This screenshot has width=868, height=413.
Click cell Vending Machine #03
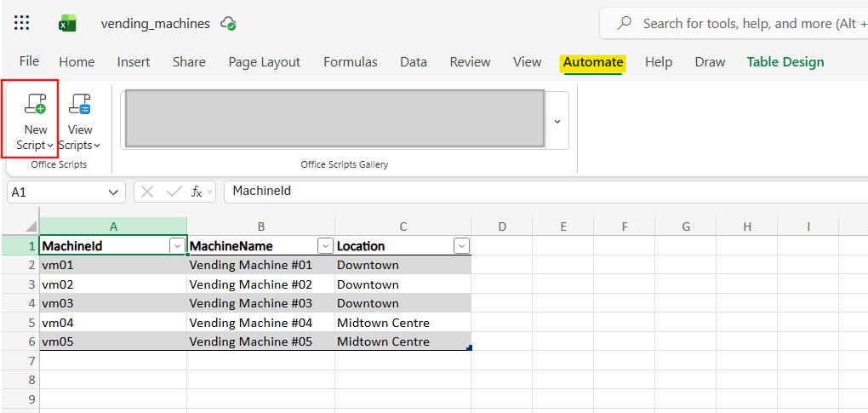coord(260,303)
